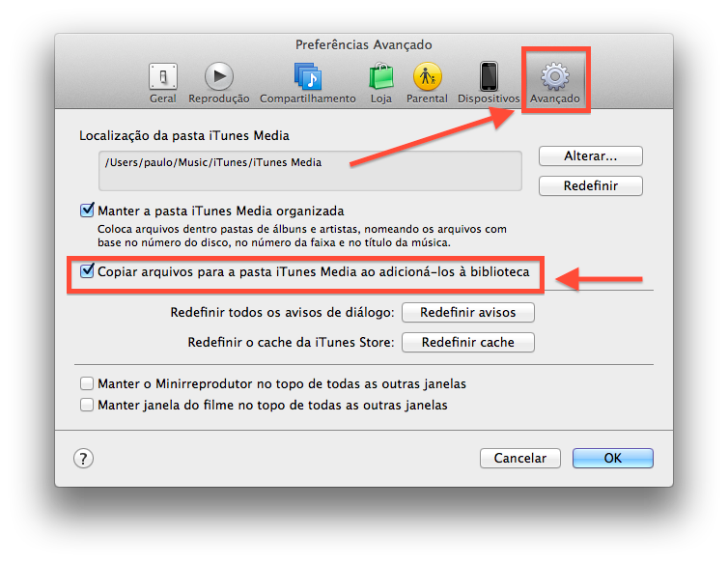Viewport: 728px width, 563px height.
Task: Toggle Manter a pasta iTunes Media organizada
Action: tap(88, 211)
